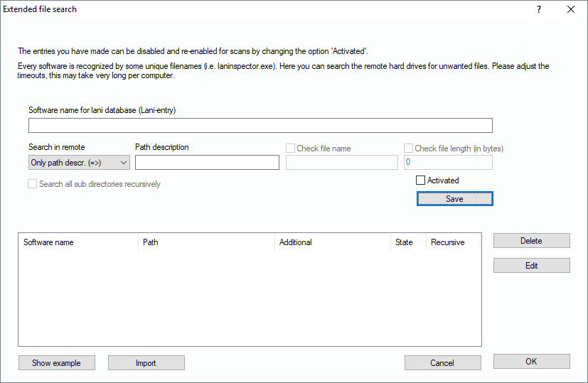Click Show example button
This screenshot has height=383, width=588.
point(56,363)
